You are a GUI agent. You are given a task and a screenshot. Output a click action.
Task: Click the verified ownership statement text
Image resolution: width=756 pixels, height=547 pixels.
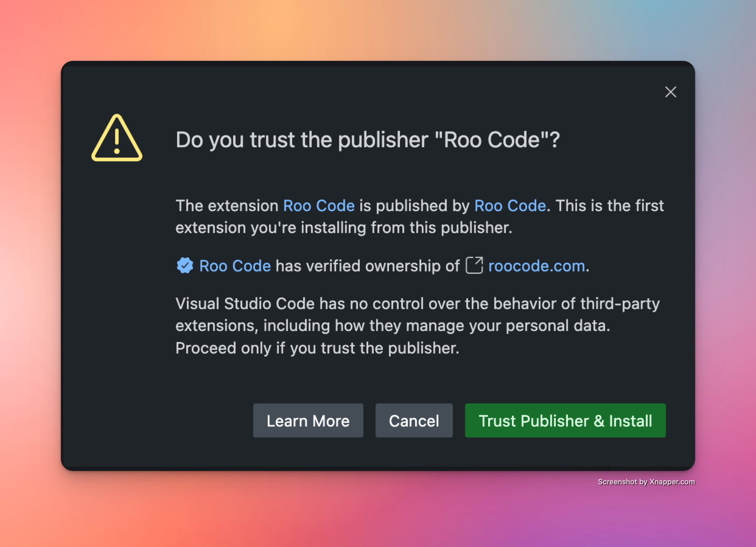click(367, 266)
